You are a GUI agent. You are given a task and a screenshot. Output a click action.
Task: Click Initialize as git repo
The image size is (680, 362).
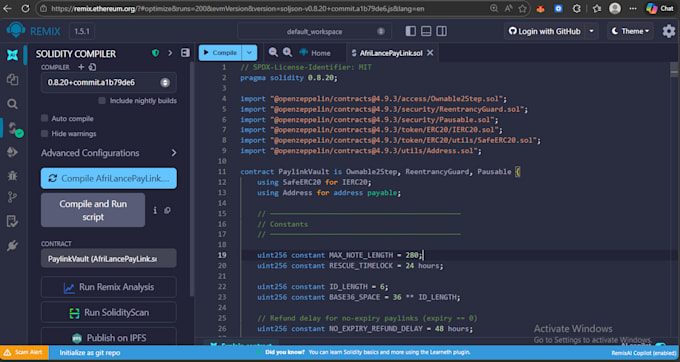(x=90, y=352)
